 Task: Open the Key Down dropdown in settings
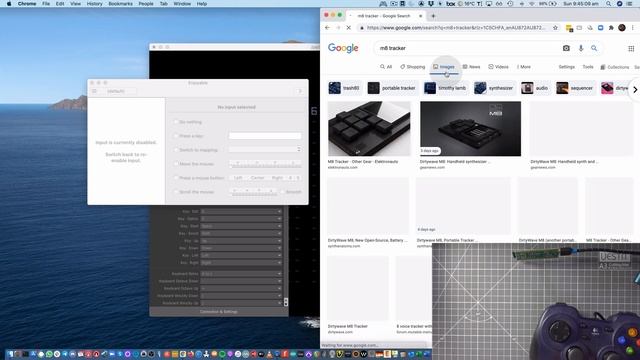tap(241, 248)
